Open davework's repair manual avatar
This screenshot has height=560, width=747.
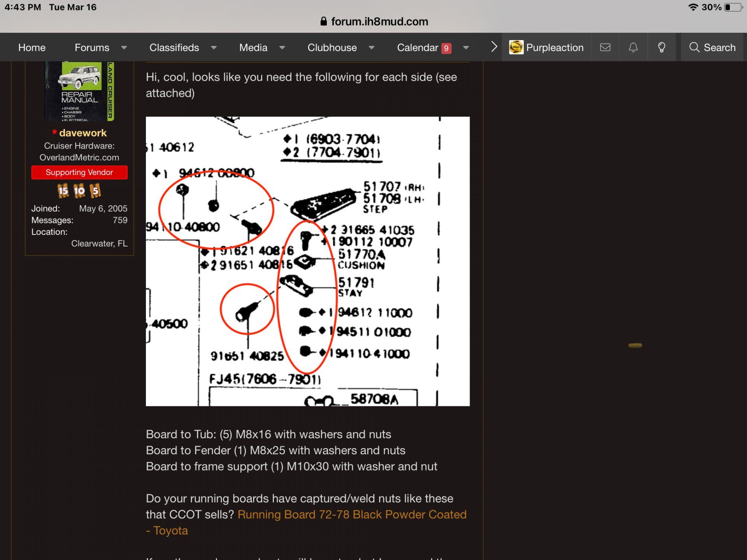click(79, 91)
